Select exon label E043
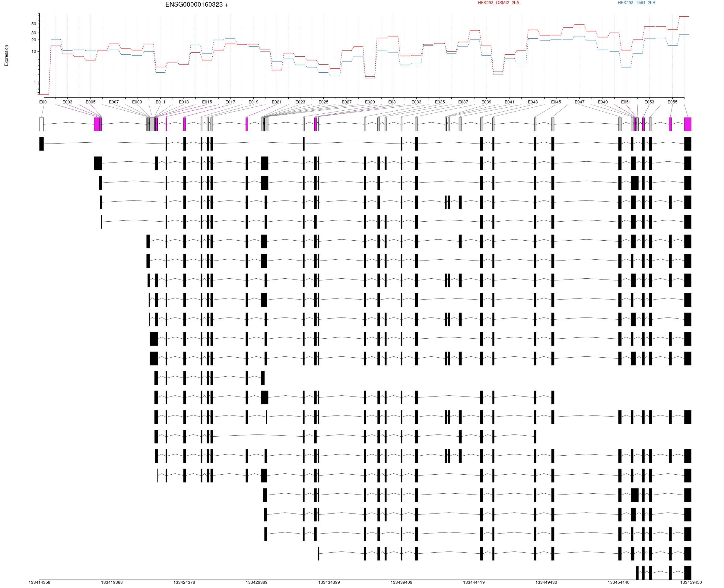 click(532, 102)
